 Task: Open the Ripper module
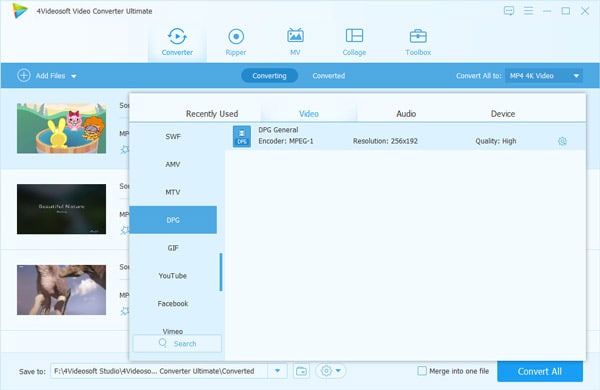(236, 42)
